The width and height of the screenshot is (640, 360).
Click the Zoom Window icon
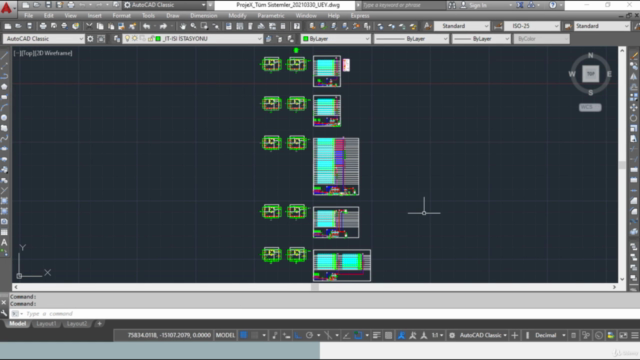204,26
